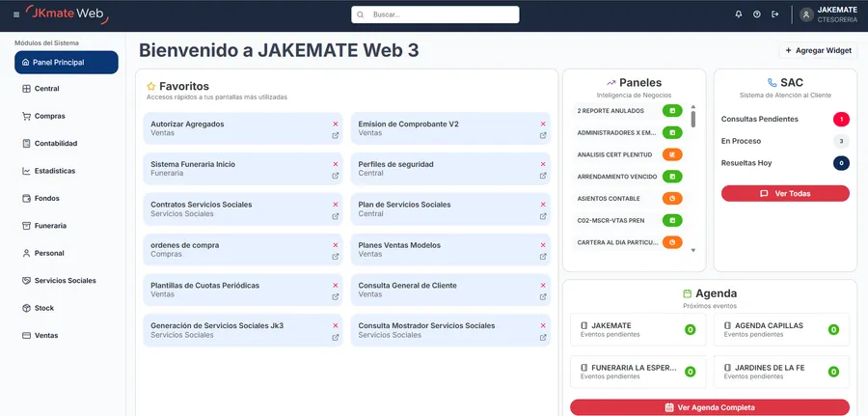This screenshot has height=416, width=868.
Task: Click the JKmate Web logo
Action: (68, 14)
